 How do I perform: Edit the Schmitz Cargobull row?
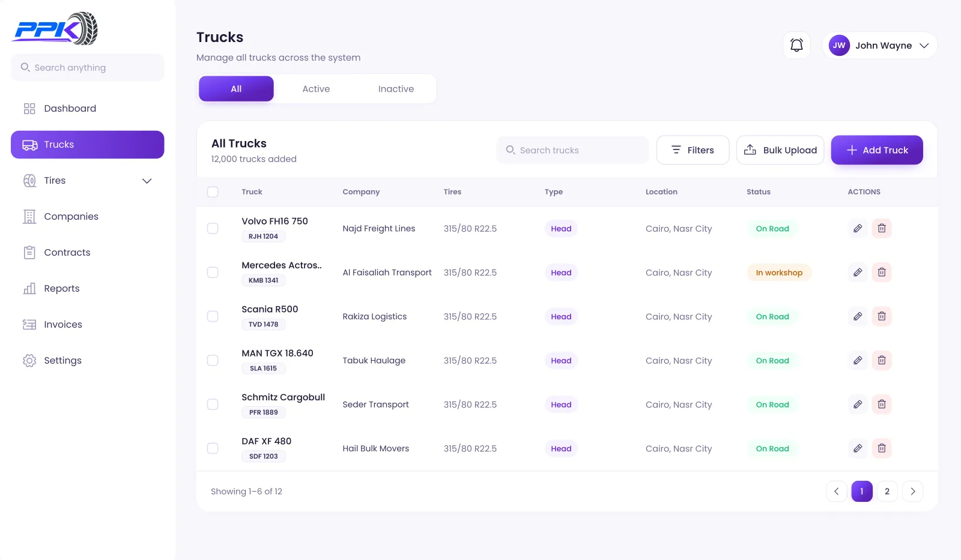point(858,405)
